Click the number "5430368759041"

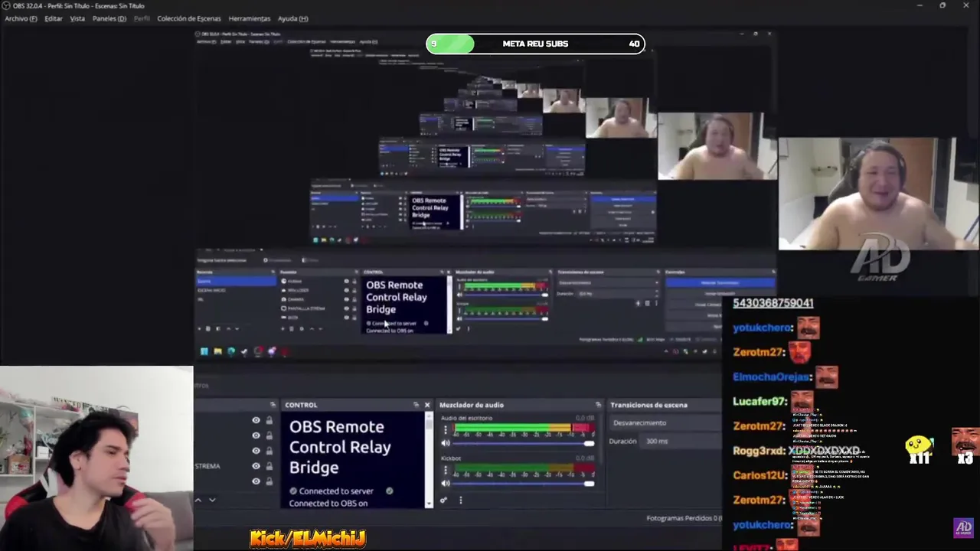click(x=773, y=303)
